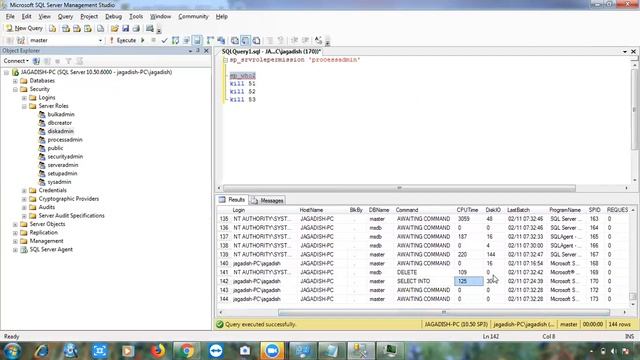
Task: Click the Open File folder icon
Action: coord(115,28)
